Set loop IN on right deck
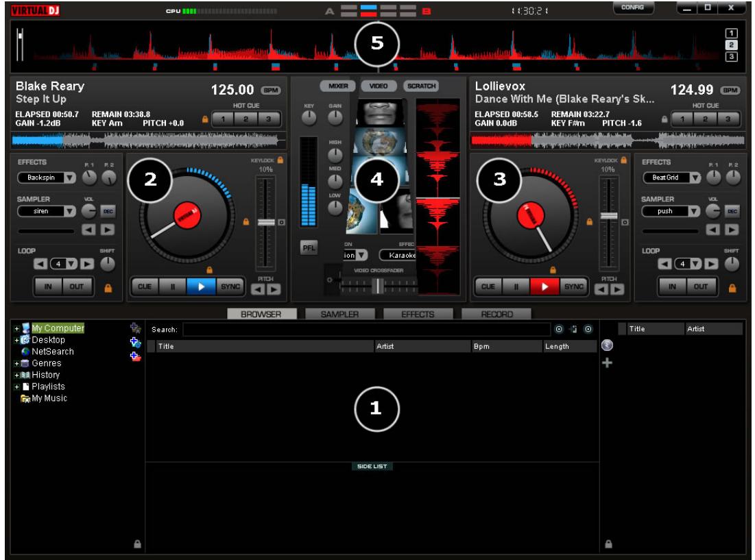The height and width of the screenshot is (560, 755). pyautogui.click(x=672, y=287)
